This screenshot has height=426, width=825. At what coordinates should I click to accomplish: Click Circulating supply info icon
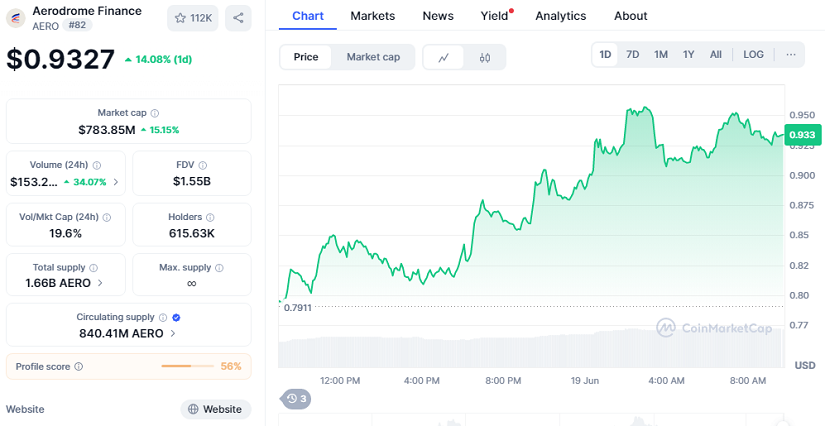(x=163, y=317)
